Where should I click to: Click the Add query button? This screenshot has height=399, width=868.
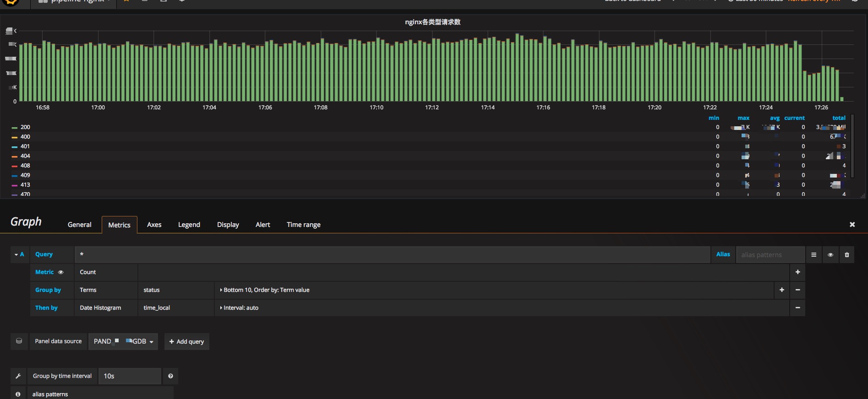(x=187, y=341)
